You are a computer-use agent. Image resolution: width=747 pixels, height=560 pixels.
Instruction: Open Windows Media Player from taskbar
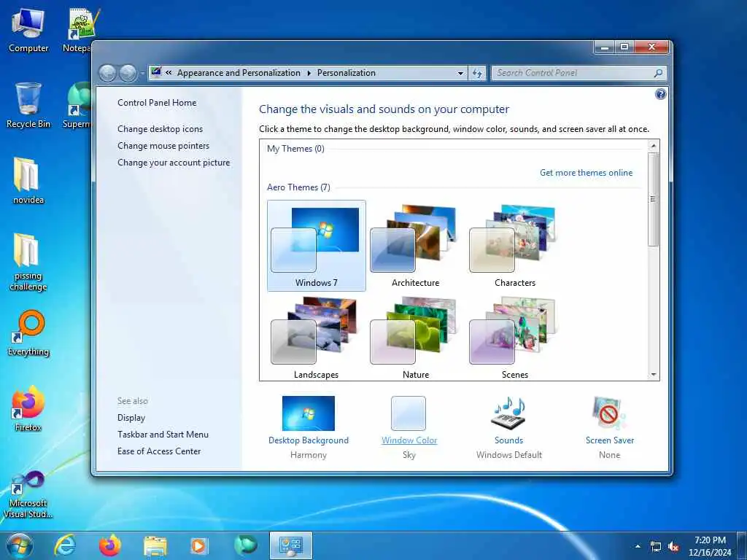point(198,546)
